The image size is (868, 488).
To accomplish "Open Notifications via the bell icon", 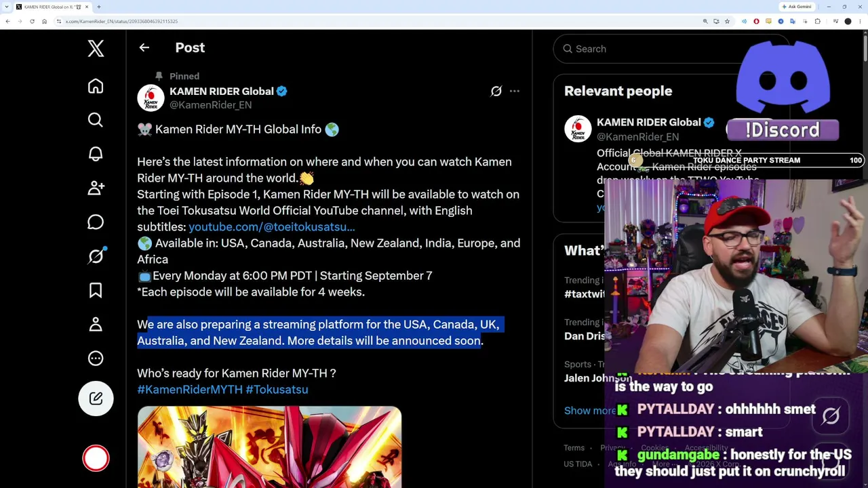I will 96,154.
